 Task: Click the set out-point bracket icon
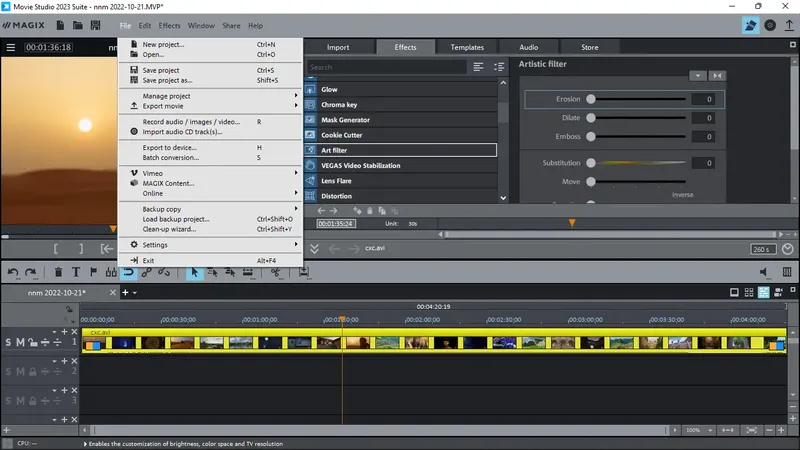[x=81, y=249]
